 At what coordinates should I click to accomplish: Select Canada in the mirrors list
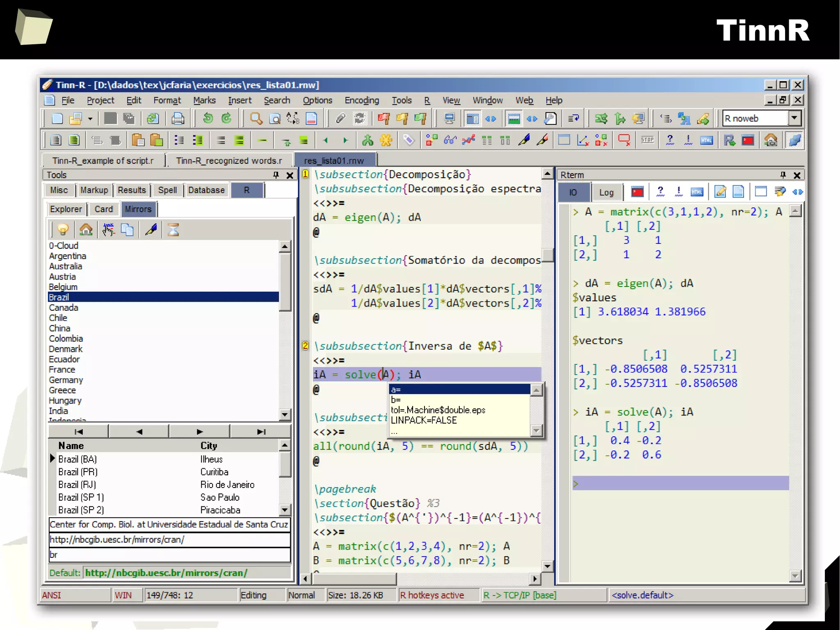pyautogui.click(x=64, y=307)
